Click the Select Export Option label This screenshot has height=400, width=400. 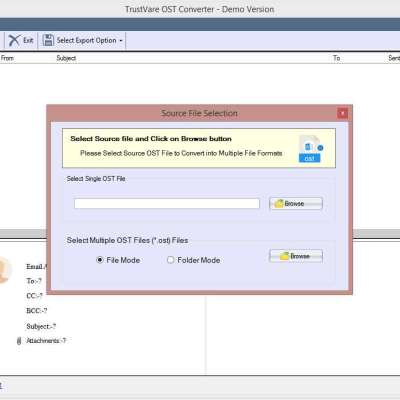pos(86,40)
